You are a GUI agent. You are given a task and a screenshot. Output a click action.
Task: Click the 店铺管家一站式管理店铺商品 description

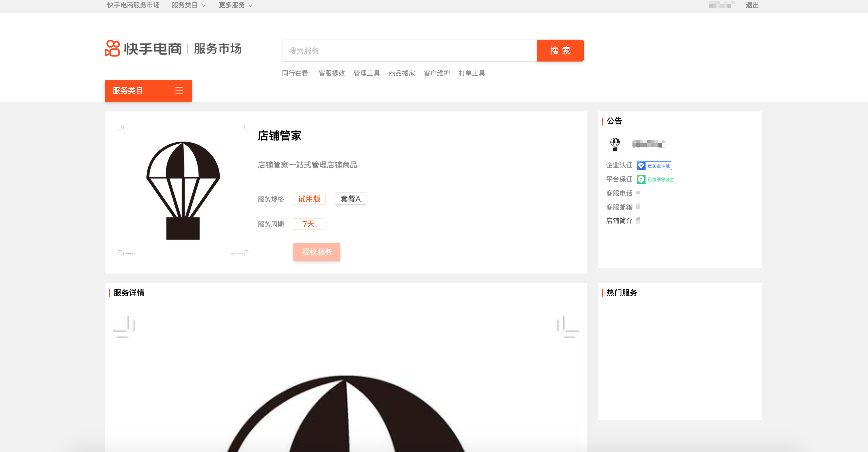point(307,165)
